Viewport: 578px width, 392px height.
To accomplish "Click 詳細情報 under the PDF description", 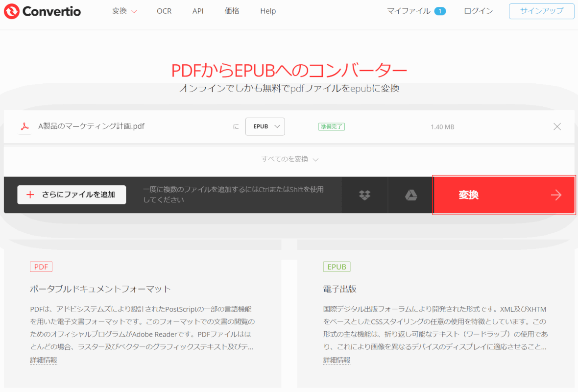I will click(43, 360).
